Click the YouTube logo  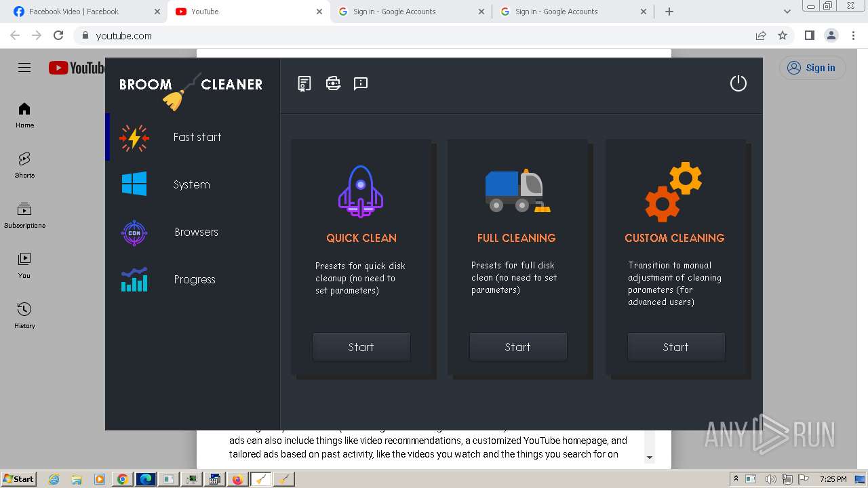pos(77,68)
